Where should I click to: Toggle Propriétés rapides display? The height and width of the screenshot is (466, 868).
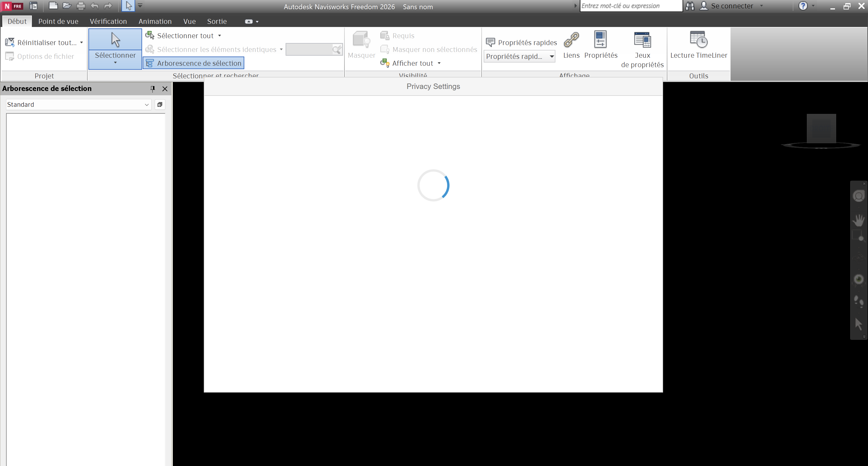(521, 42)
